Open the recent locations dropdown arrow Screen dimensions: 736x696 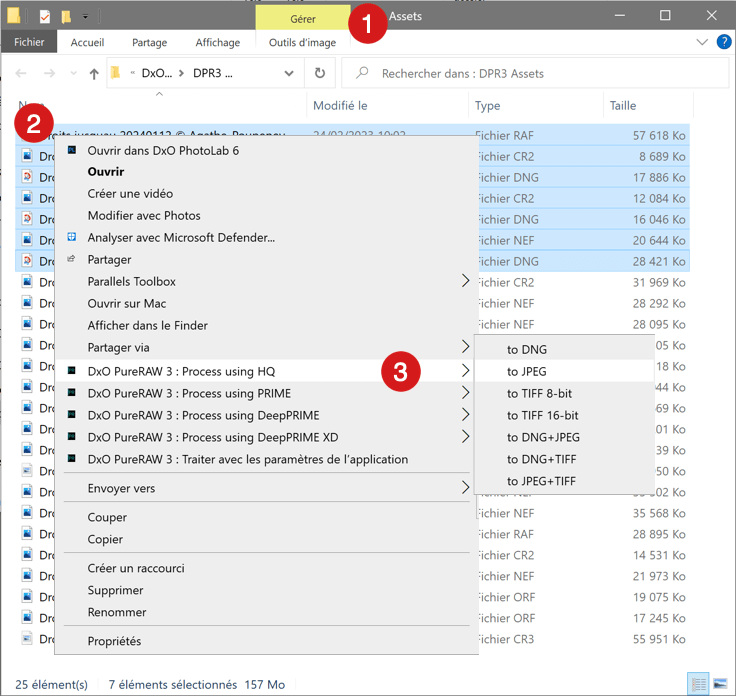click(73, 73)
